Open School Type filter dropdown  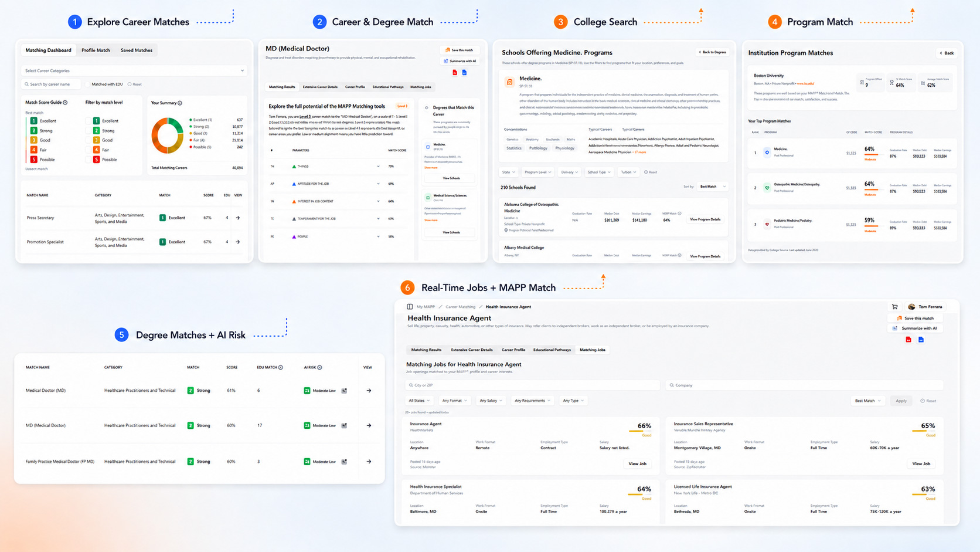click(599, 172)
